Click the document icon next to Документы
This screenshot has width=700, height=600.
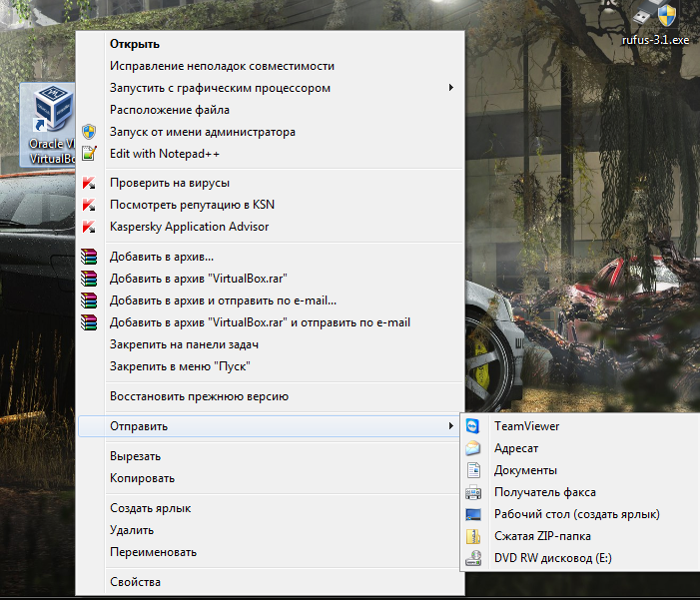[x=473, y=470]
